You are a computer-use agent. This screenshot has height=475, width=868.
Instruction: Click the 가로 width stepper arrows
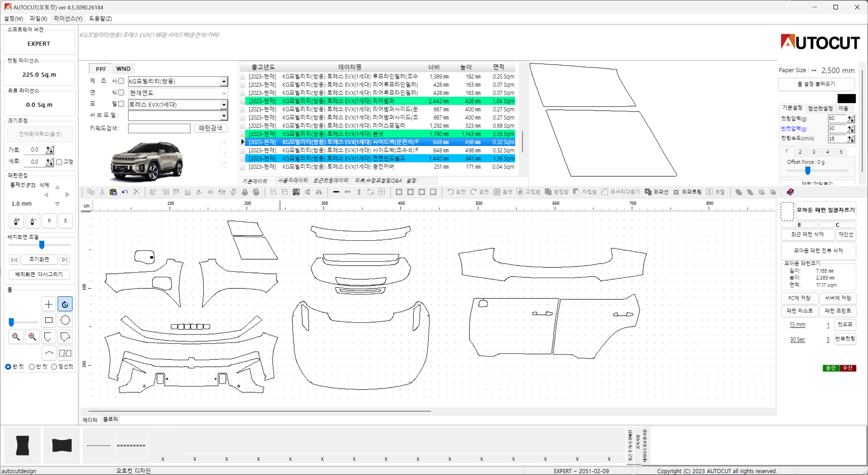pyautogui.click(x=50, y=150)
